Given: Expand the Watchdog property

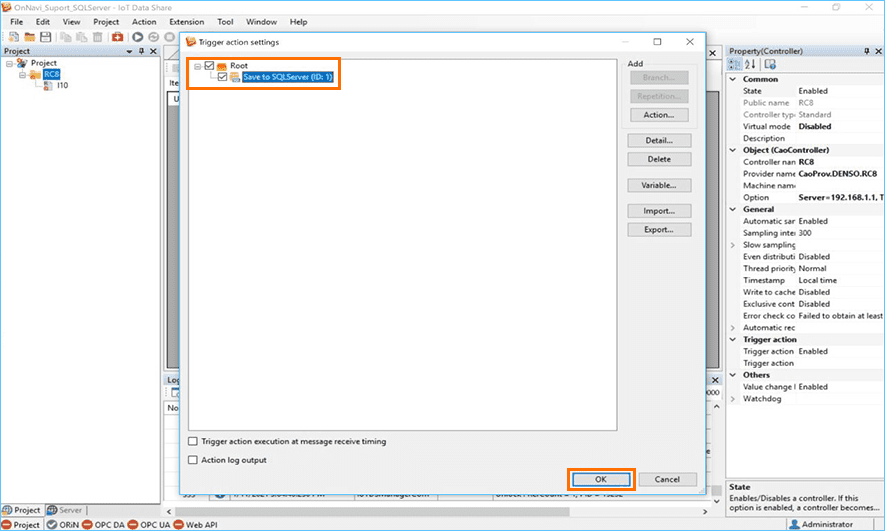Looking at the screenshot, I should pyautogui.click(x=733, y=399).
